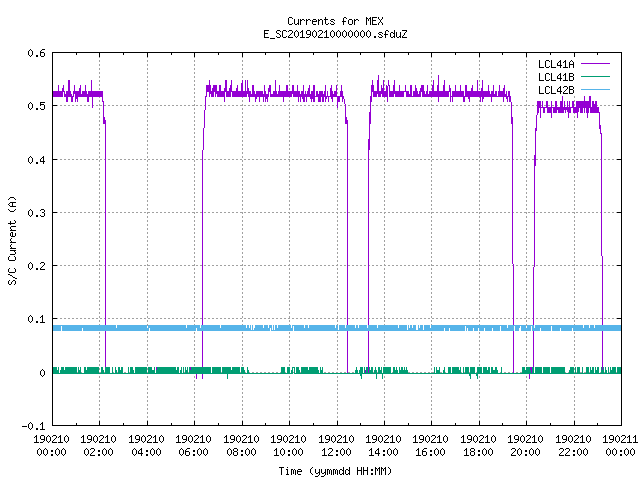Image resolution: width=640 pixels, height=480 pixels.
Task: Click the LCL41B legend label
Action: tap(556, 77)
